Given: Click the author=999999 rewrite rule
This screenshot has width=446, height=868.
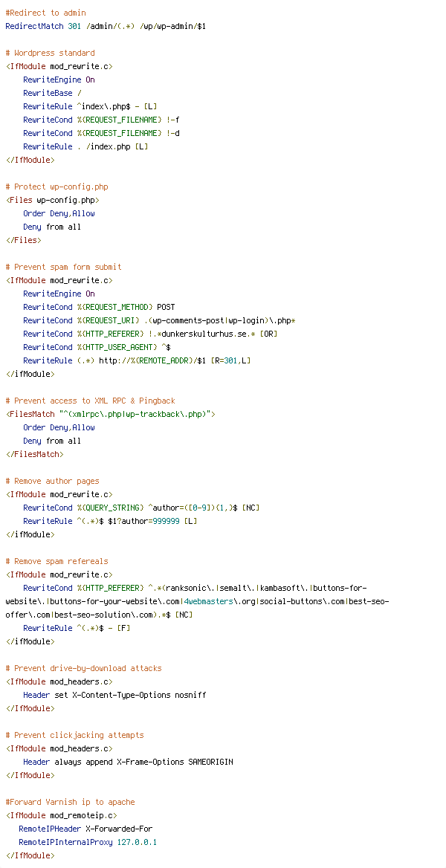Looking at the screenshot, I should [110, 521].
